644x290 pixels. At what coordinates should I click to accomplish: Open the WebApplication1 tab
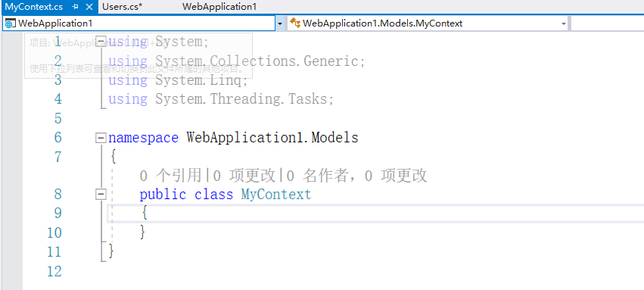219,7
